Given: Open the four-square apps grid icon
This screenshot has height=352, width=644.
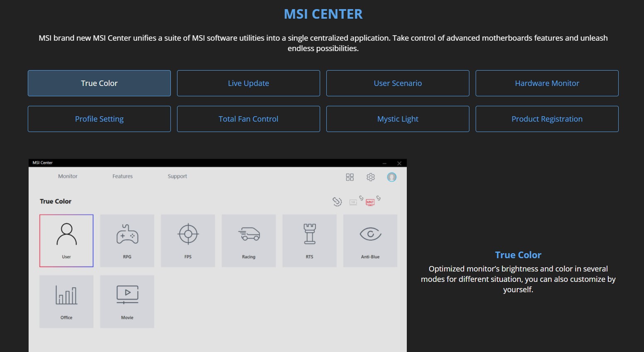Looking at the screenshot, I should tap(350, 177).
